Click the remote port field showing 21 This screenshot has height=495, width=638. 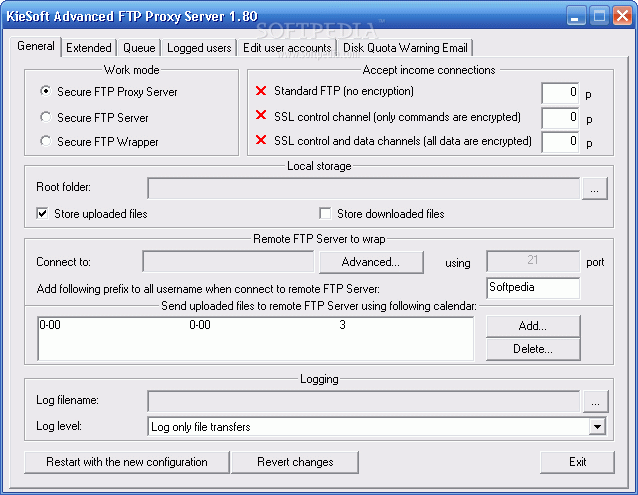(533, 261)
